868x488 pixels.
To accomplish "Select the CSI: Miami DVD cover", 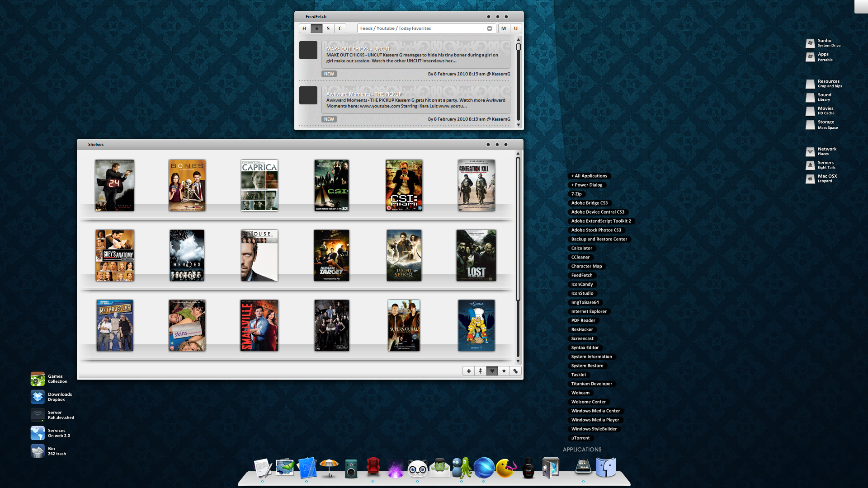I will pyautogui.click(x=404, y=185).
